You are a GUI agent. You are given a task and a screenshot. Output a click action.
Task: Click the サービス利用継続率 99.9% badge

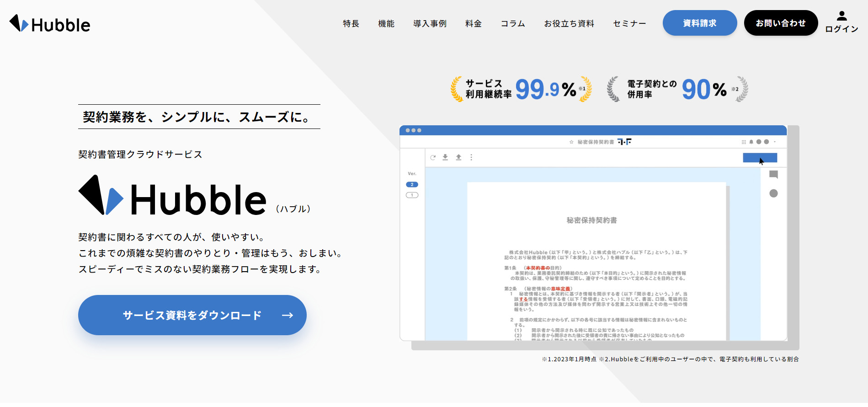coord(521,89)
